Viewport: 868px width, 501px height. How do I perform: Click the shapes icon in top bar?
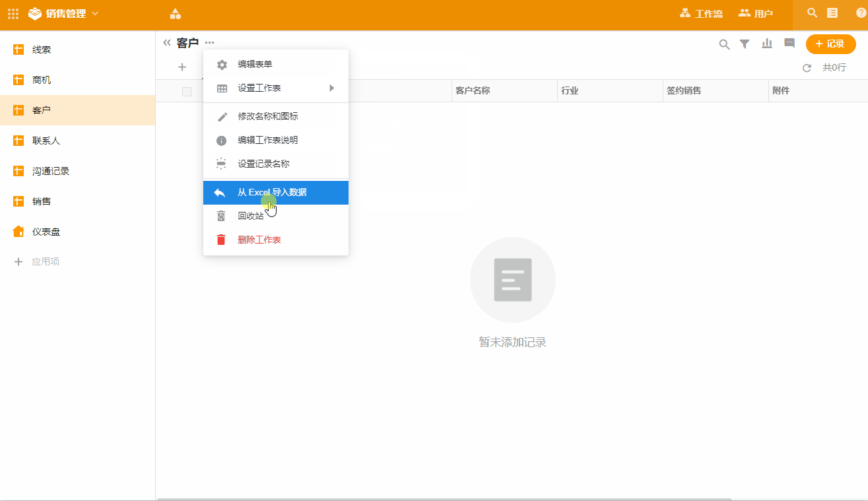175,13
